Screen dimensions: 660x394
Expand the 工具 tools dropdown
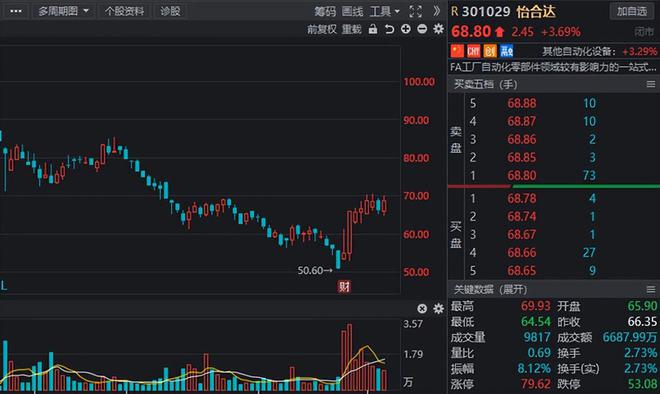tap(384, 11)
